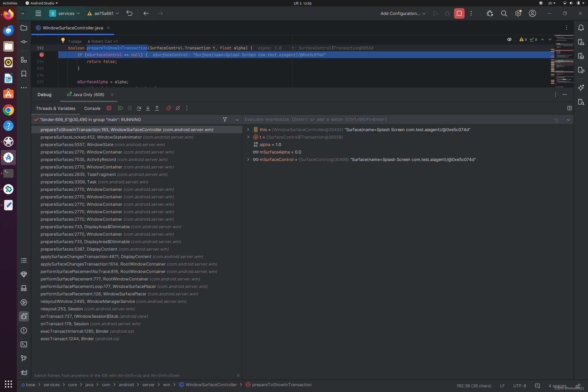Stop debug process red square in debug toolbar
The width and height of the screenshot is (588, 392).
click(109, 108)
